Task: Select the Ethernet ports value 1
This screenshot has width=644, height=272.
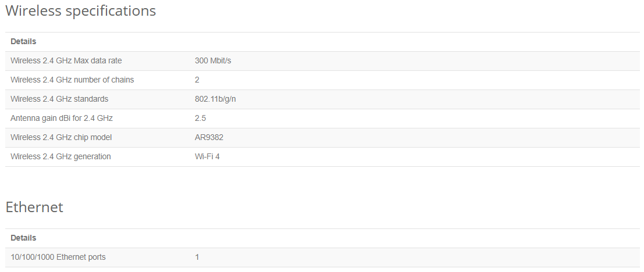Action: [x=197, y=257]
